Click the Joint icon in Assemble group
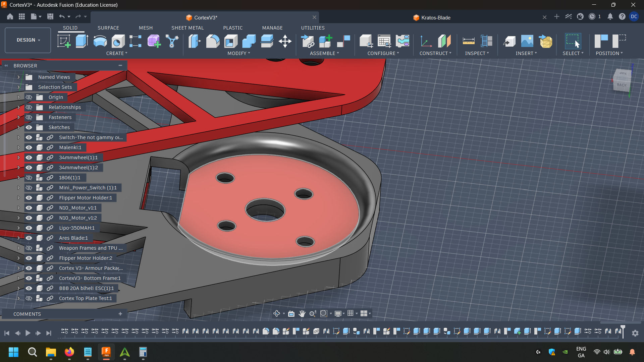This screenshot has height=362, width=644. (343, 41)
